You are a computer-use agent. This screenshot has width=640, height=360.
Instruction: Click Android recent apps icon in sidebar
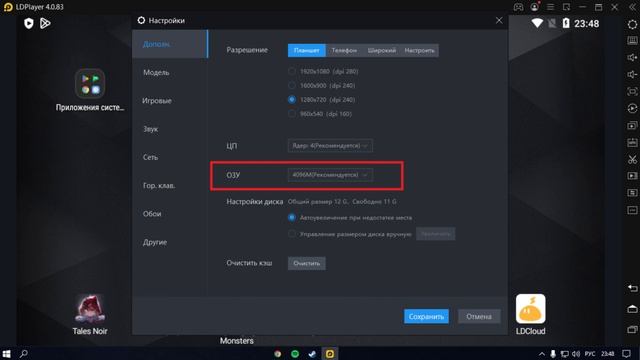[x=632, y=329]
